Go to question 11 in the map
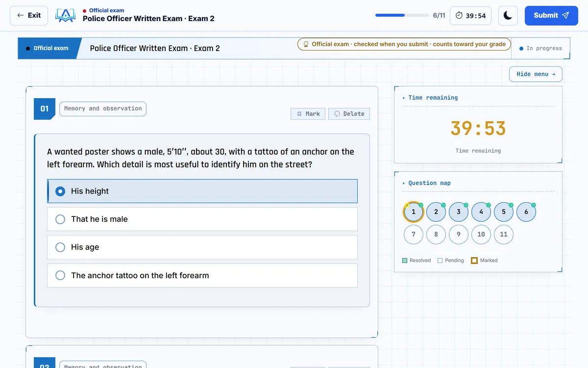 click(x=504, y=235)
